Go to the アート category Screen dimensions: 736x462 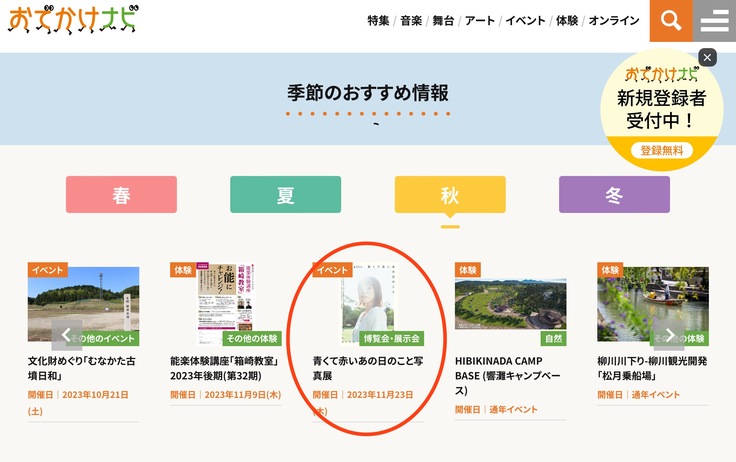(480, 21)
